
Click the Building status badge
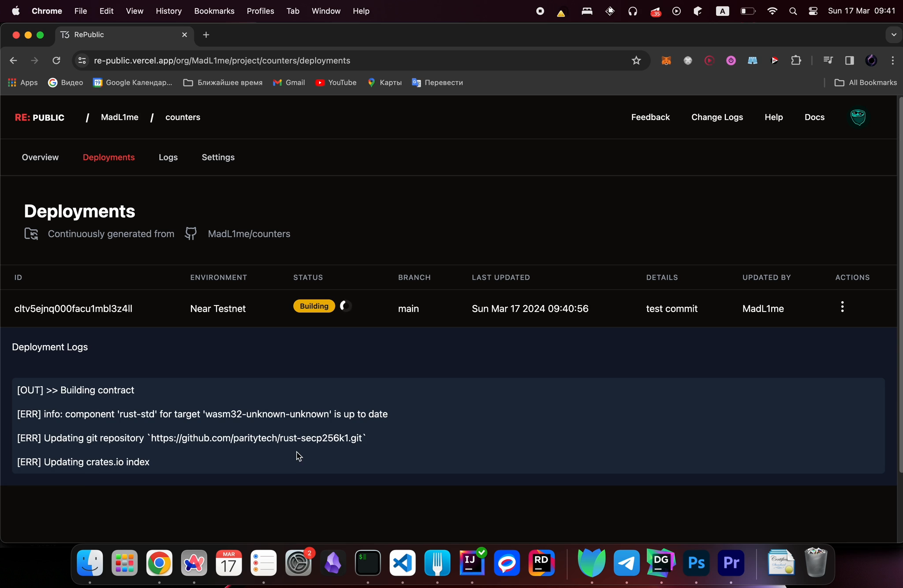[x=314, y=306]
